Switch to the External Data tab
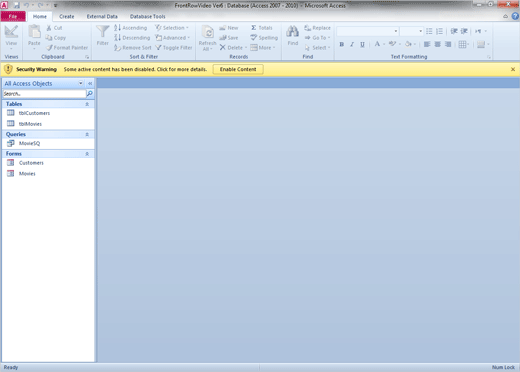 click(102, 16)
